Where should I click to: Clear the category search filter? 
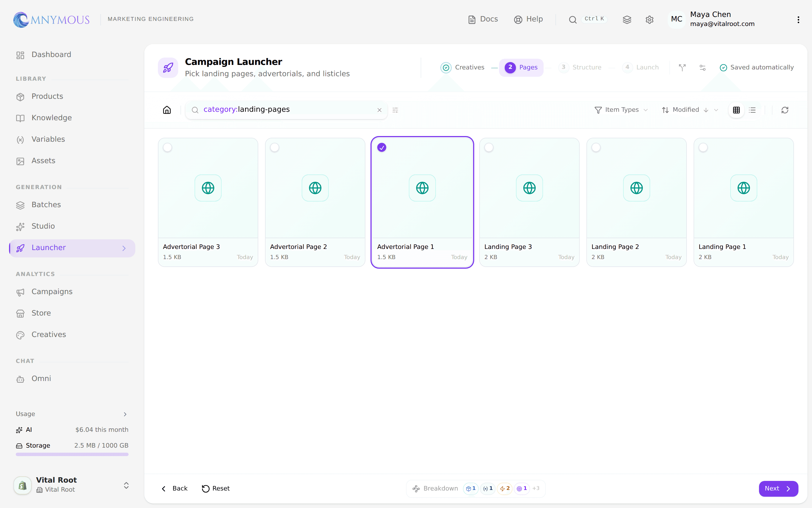(379, 110)
